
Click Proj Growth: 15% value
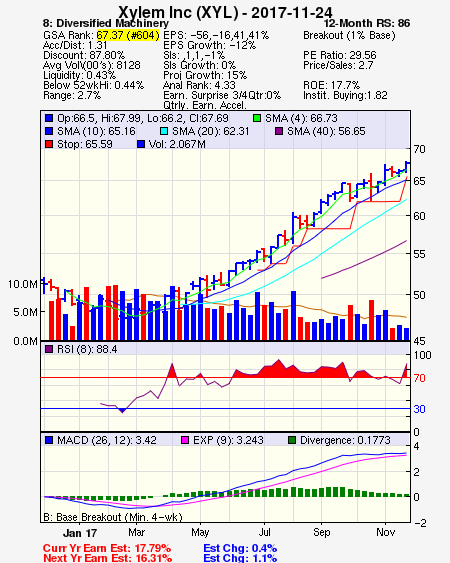point(205,75)
